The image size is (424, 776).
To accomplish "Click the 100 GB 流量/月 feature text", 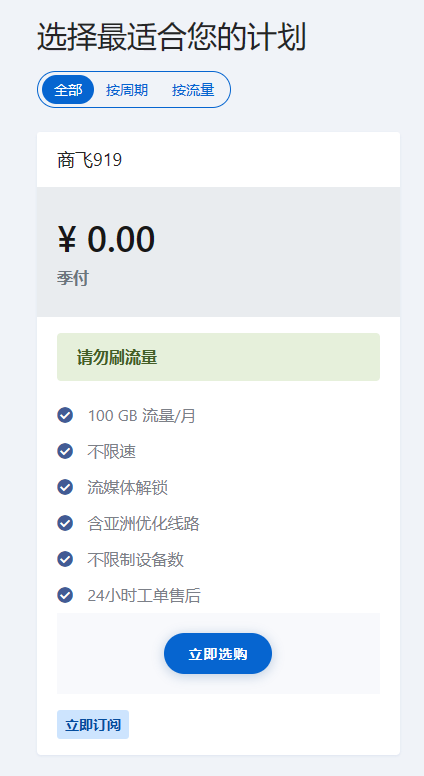I will point(141,416).
